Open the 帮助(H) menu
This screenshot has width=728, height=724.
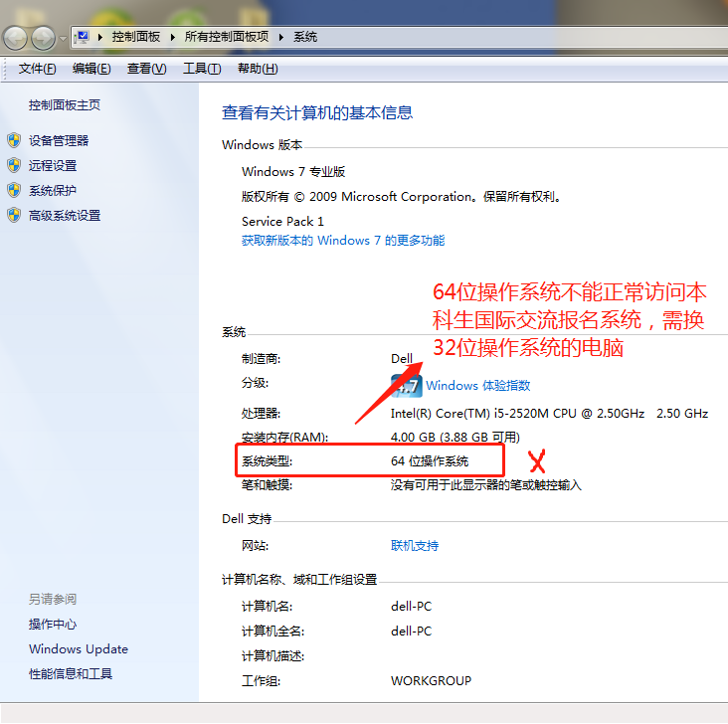pos(258,69)
